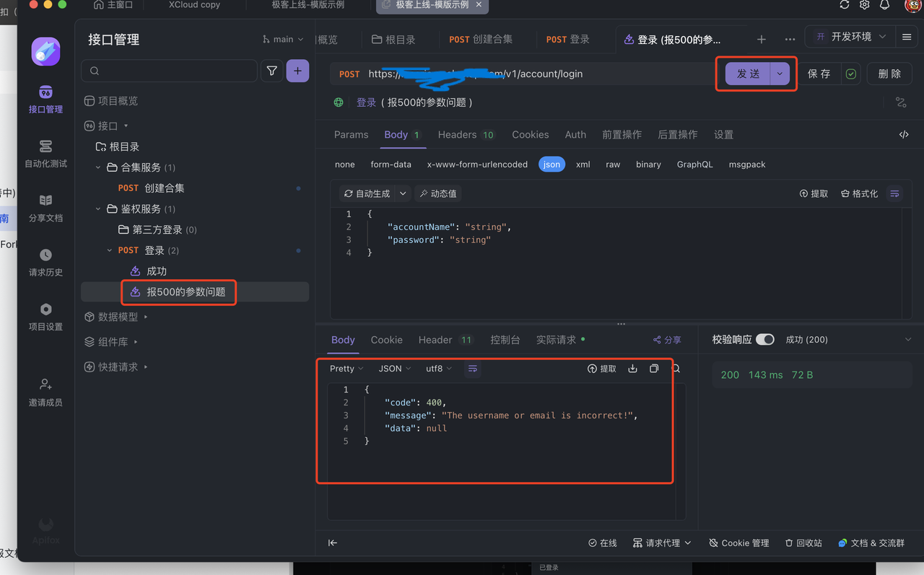Image resolution: width=924 pixels, height=575 pixels.
Task: Toggle word wrap in the response viewer
Action: tap(473, 369)
